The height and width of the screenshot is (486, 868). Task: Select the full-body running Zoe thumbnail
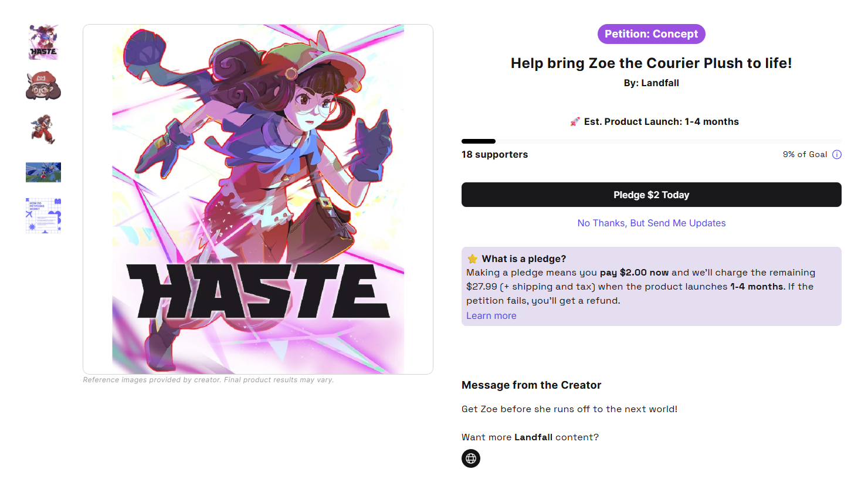43,130
